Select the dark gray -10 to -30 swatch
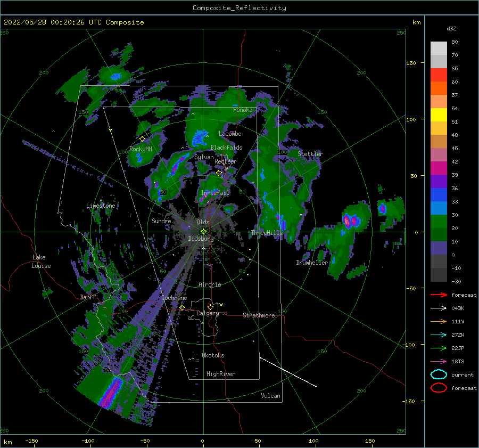479x448 pixels. [x=439, y=275]
